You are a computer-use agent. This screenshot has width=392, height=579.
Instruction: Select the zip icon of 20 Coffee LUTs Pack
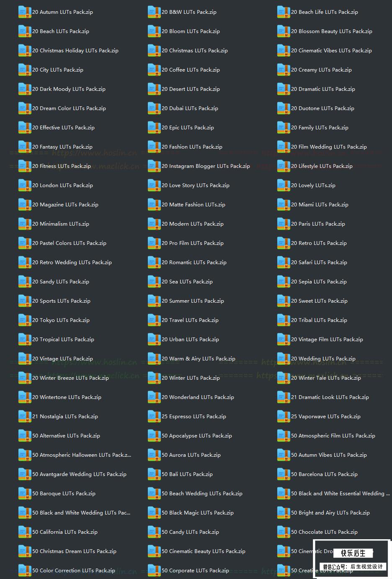(x=154, y=70)
